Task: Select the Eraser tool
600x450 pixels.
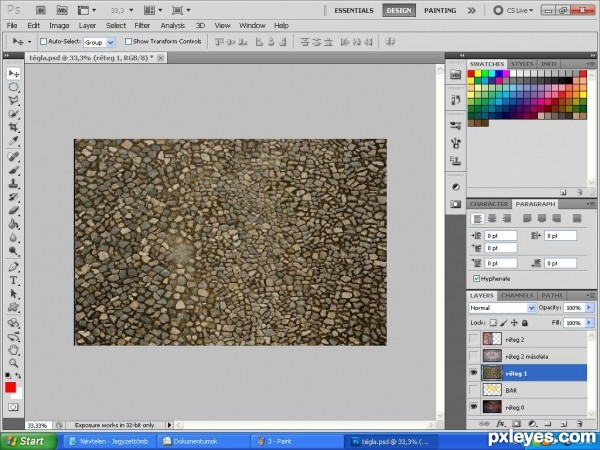Action: [13, 210]
